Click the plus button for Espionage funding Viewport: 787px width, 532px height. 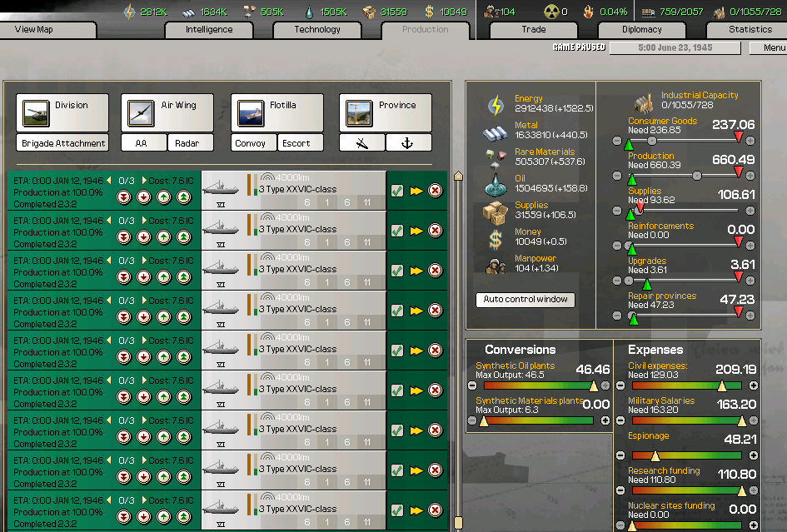[753, 455]
